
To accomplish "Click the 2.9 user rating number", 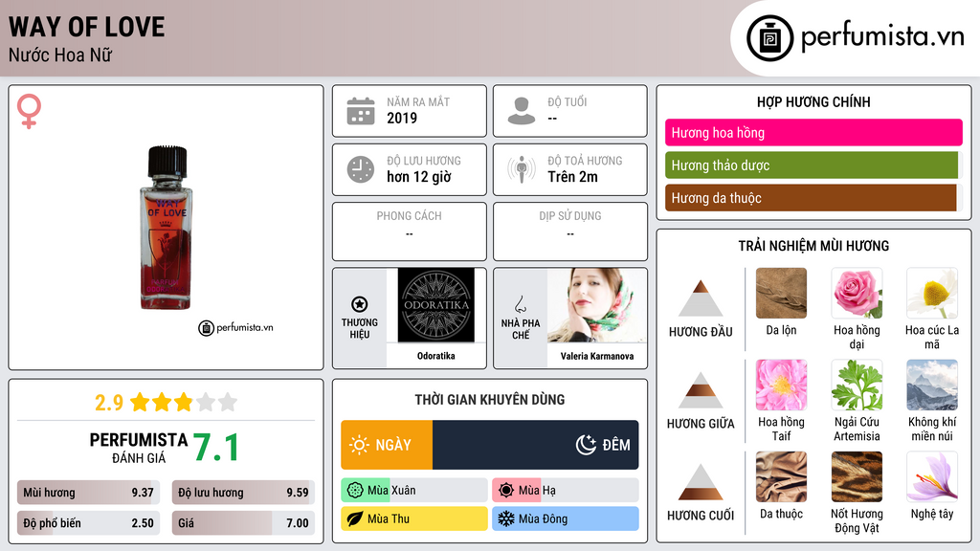I will [109, 403].
